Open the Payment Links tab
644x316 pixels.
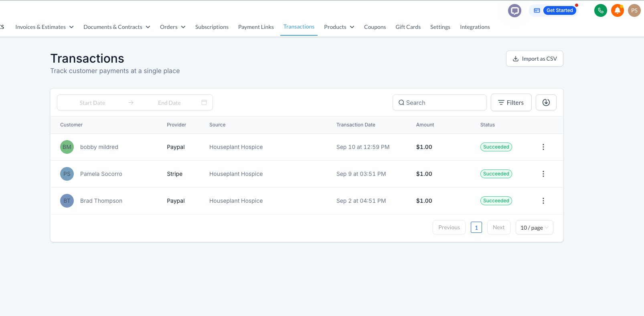(x=256, y=27)
